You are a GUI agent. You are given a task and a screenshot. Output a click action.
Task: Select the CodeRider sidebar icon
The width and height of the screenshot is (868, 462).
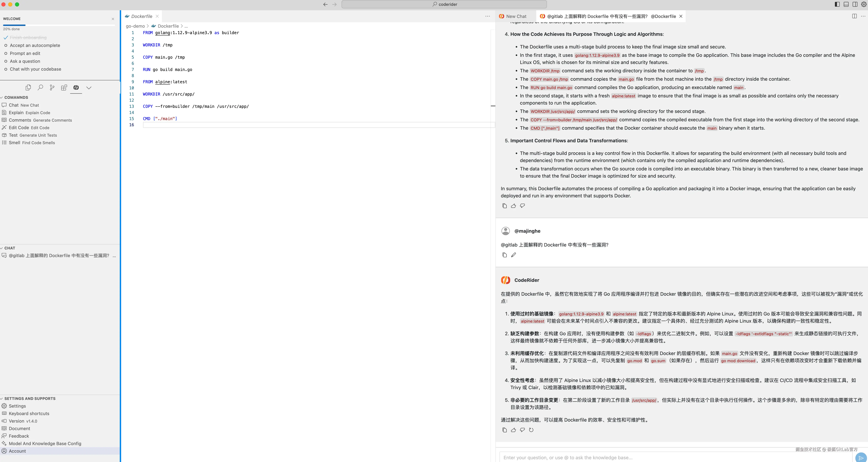point(76,88)
